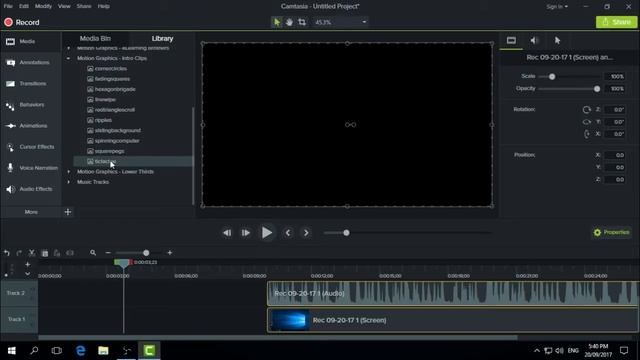
Task: Open the View menu
Action: pyautogui.click(x=64, y=6)
